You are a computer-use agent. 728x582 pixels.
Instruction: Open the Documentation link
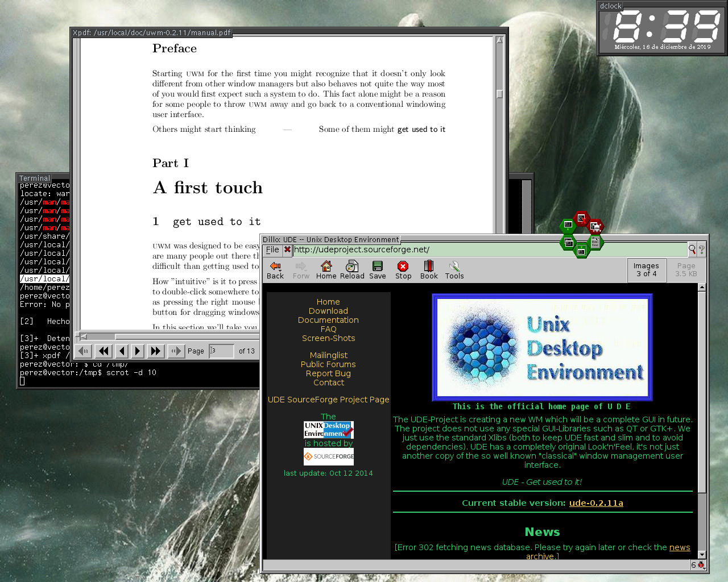(x=328, y=320)
